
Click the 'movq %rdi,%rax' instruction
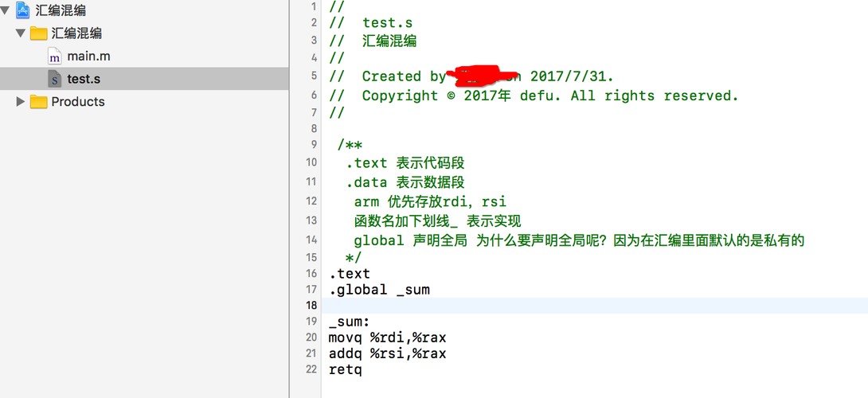coord(387,338)
